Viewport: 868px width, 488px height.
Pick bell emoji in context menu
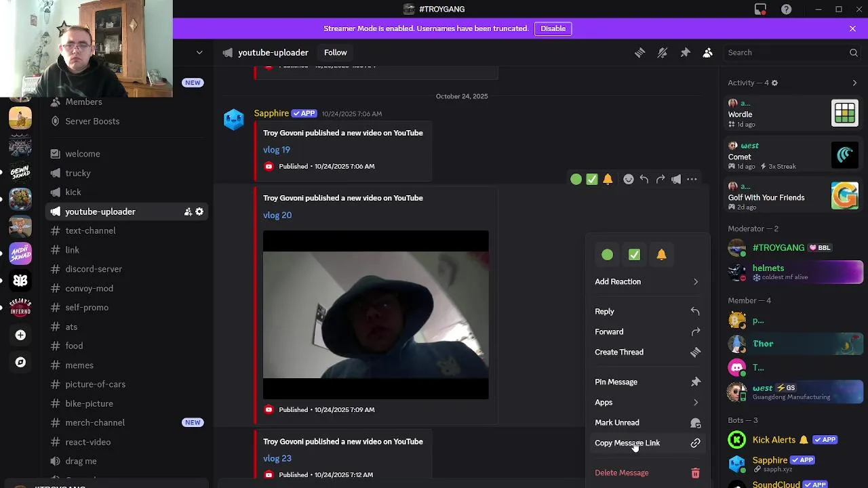coord(661,255)
